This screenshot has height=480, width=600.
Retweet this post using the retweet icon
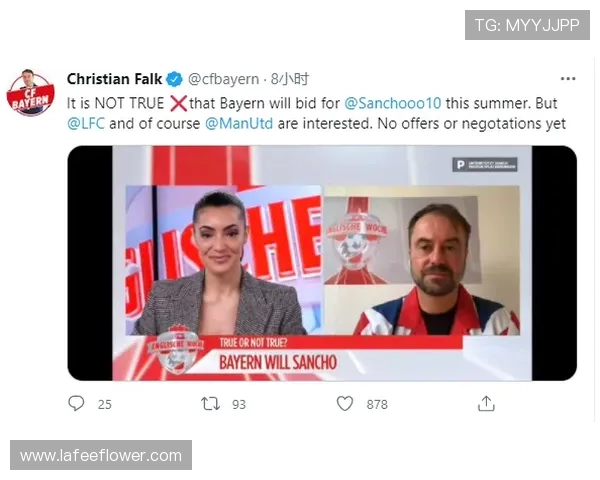(210, 404)
